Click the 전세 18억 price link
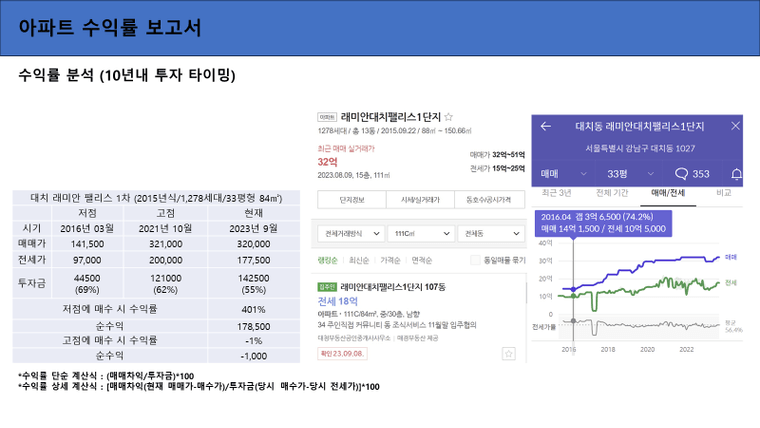The image size is (760, 428). click(337, 301)
